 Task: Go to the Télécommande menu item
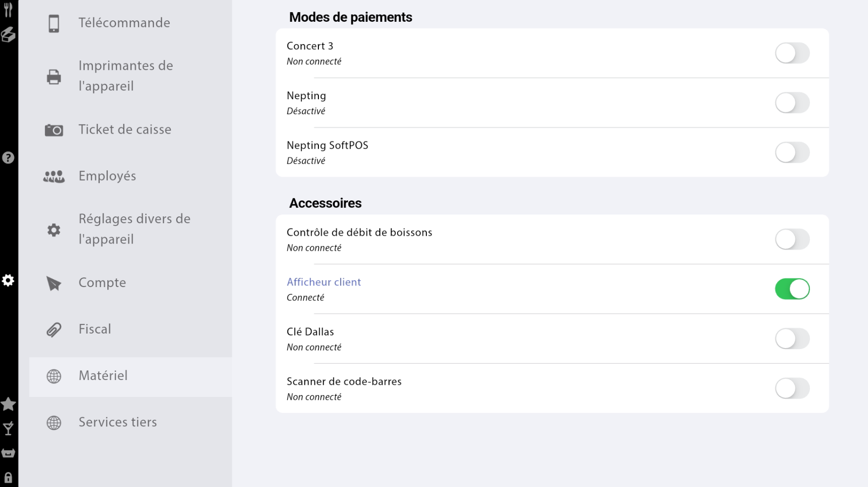(x=124, y=23)
